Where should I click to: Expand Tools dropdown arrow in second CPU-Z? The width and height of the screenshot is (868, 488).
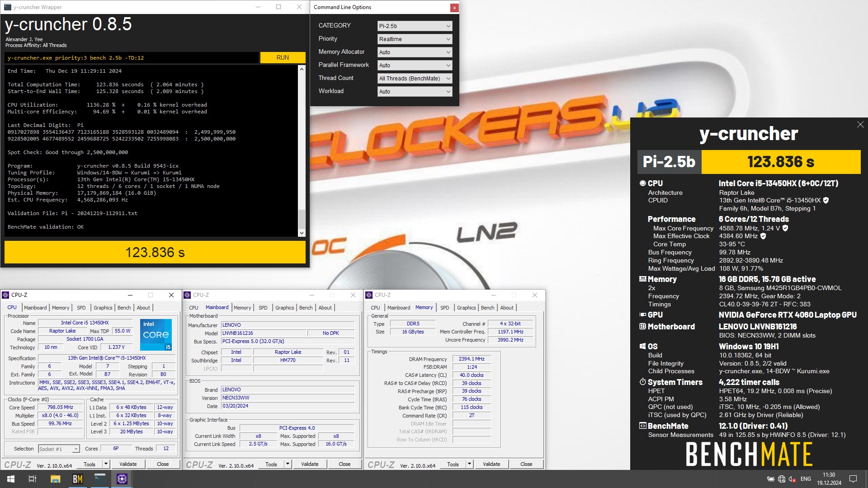pyautogui.click(x=288, y=464)
